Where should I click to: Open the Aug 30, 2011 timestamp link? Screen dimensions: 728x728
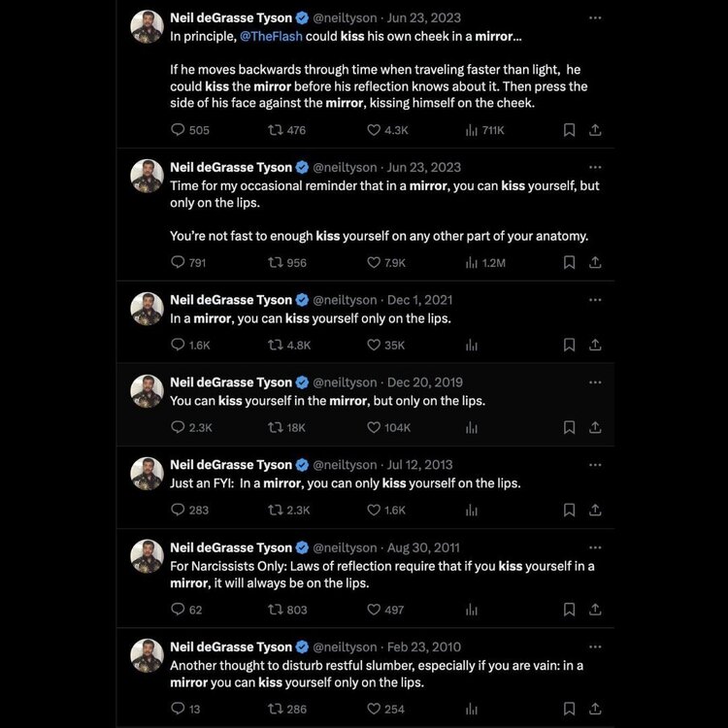(423, 548)
